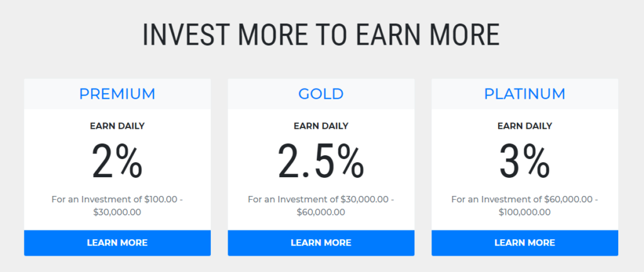Click EARN DAILY label in Gold card
The width and height of the screenshot is (644, 272).
tap(321, 126)
